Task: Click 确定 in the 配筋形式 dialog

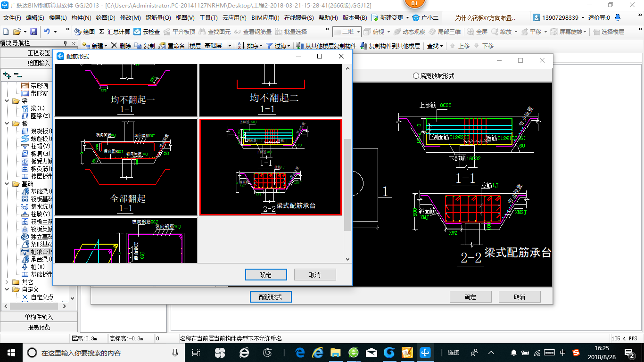Action: [266, 275]
